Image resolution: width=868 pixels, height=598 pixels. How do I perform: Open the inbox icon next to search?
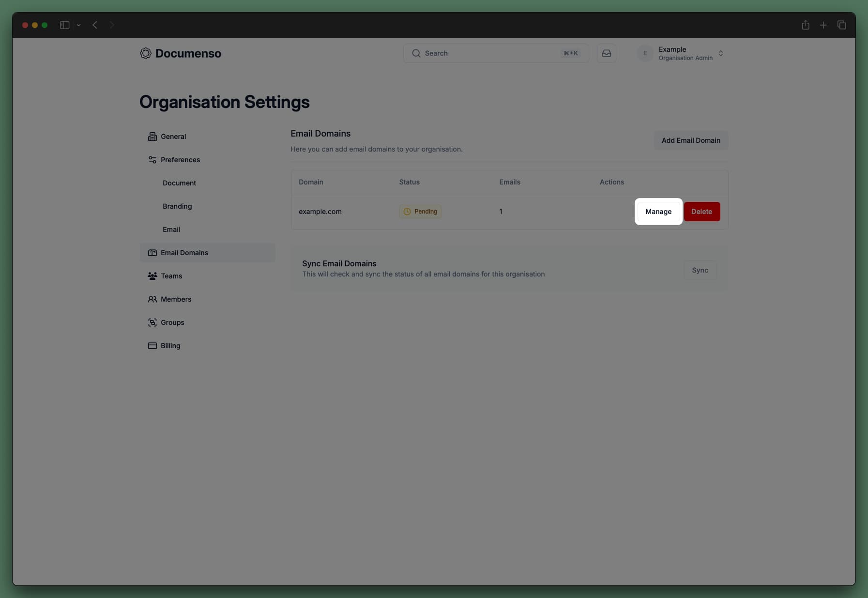click(607, 53)
